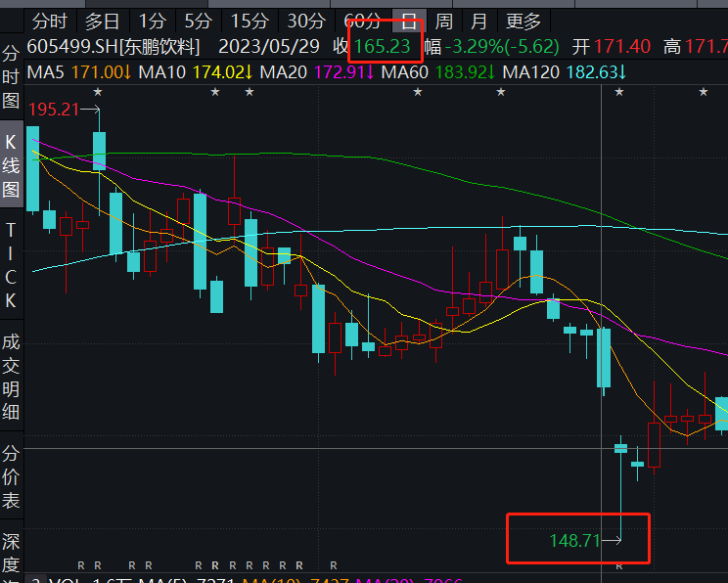
Task: Click the first R marker at chart bottom
Action: coord(81,565)
